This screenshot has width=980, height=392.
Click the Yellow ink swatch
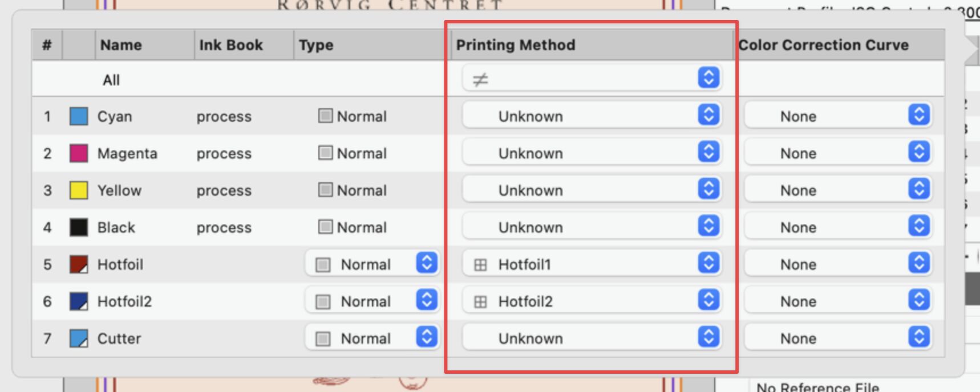79,190
